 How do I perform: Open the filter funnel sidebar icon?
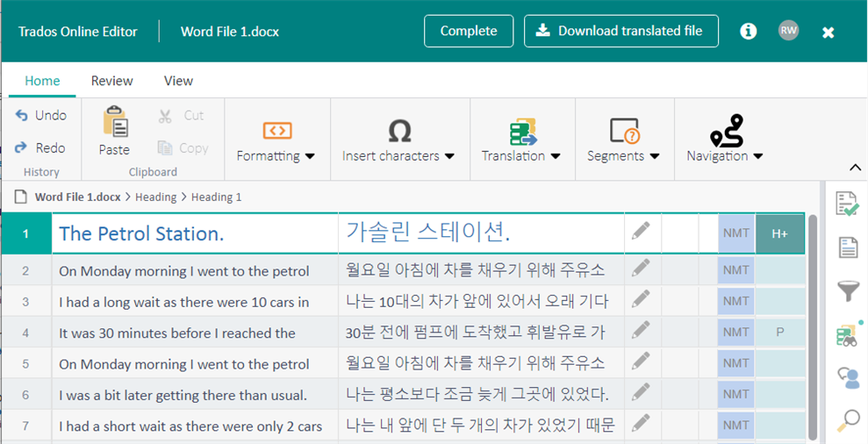pos(848,290)
